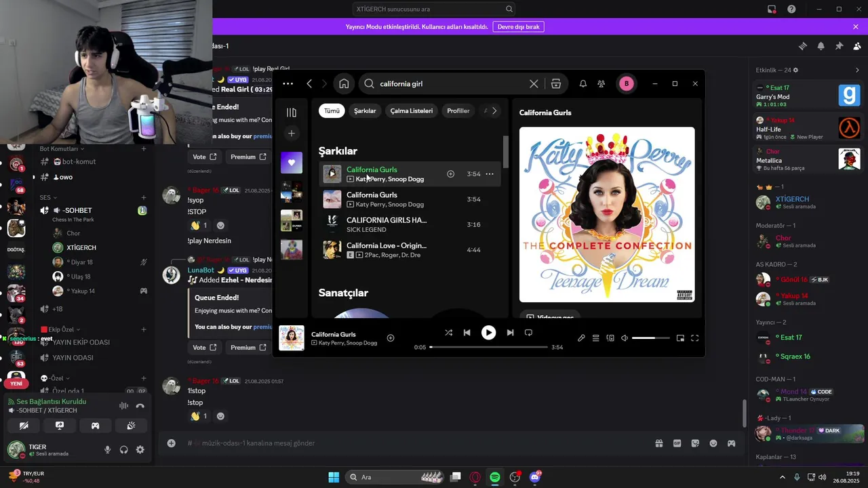Image resolution: width=868 pixels, height=488 pixels.
Task: Open Liked Songs playlist heart tile
Action: pos(292,163)
